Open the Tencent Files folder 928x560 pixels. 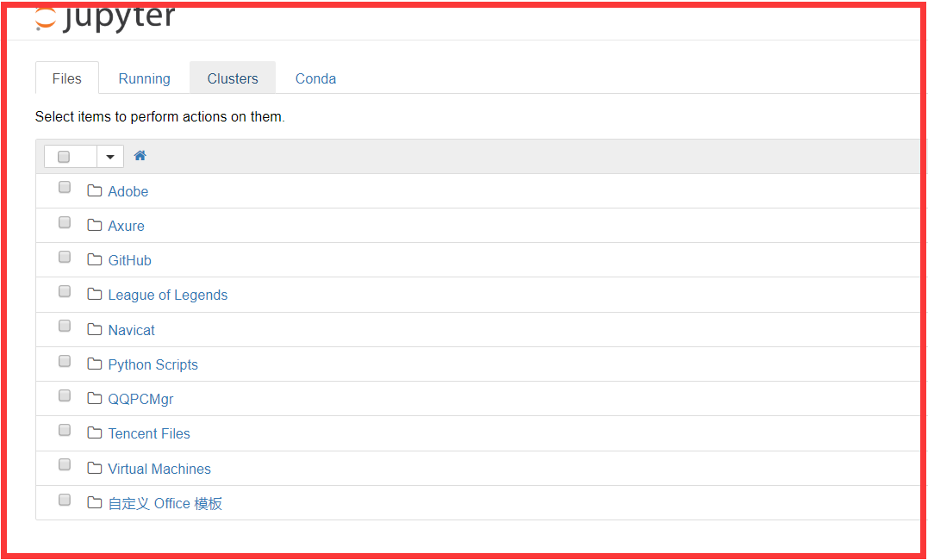[148, 433]
